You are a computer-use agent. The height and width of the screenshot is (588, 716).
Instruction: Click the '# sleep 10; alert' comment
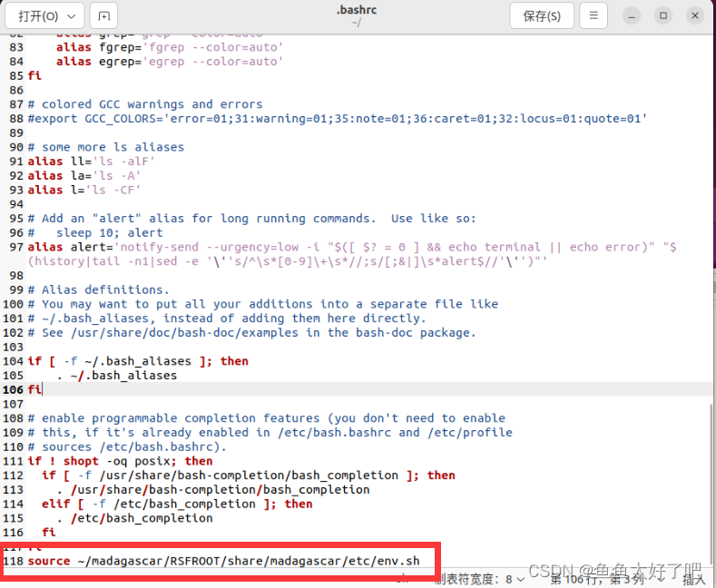[95, 233]
